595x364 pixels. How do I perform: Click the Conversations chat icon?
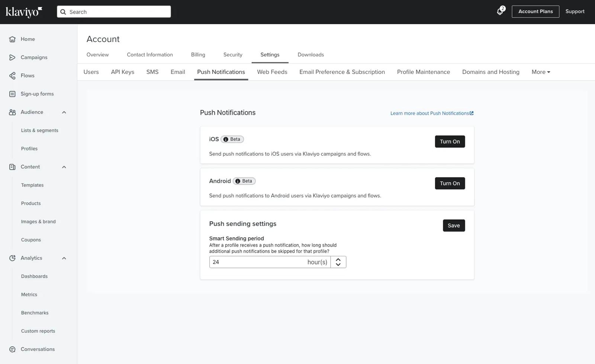pyautogui.click(x=12, y=349)
